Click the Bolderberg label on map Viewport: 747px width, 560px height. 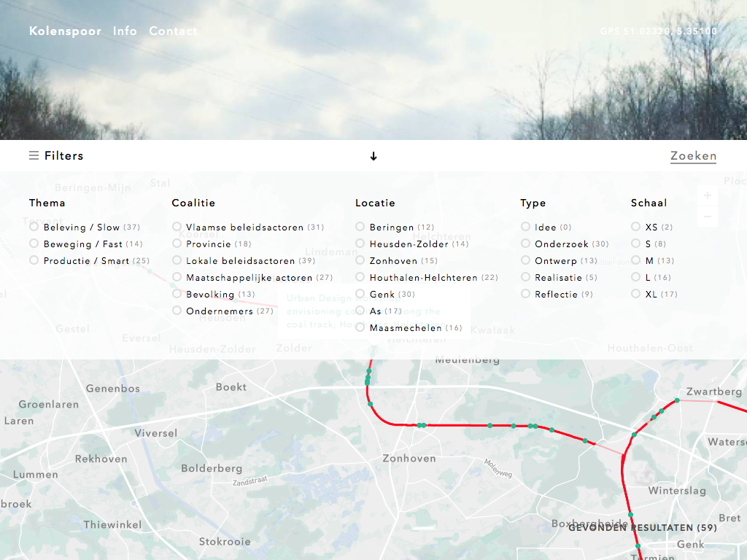(x=212, y=468)
